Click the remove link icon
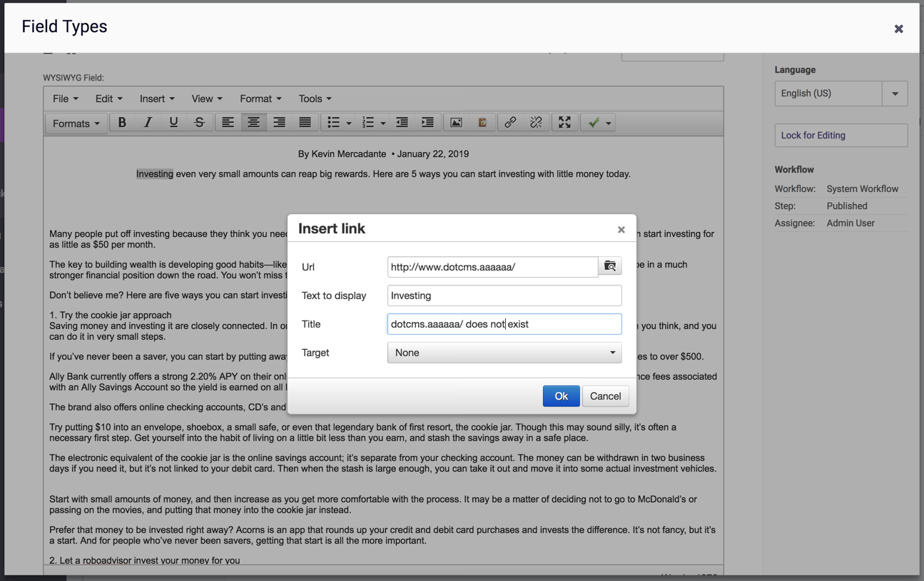This screenshot has width=924, height=581. tap(536, 123)
